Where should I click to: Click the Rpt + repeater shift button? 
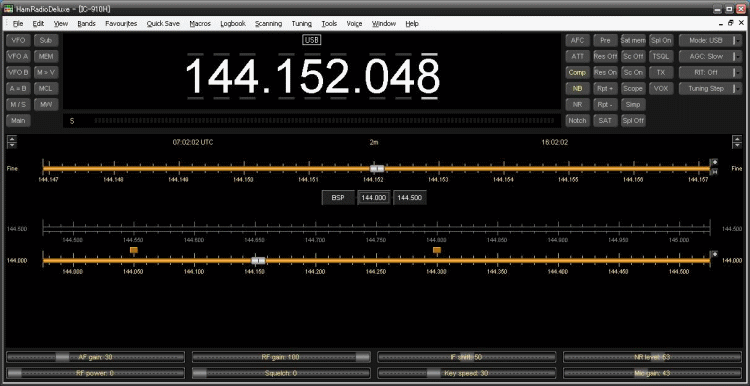coord(605,88)
